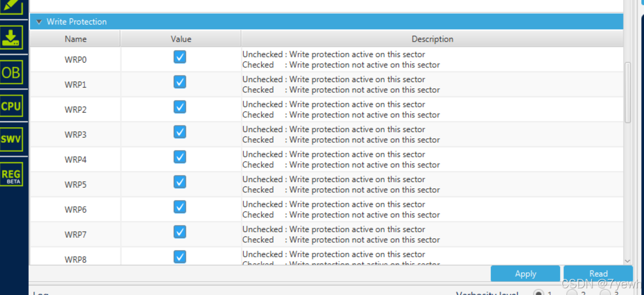The image size is (644, 295).
Task: Open the Erasing & Programming download icon
Action: (11, 38)
